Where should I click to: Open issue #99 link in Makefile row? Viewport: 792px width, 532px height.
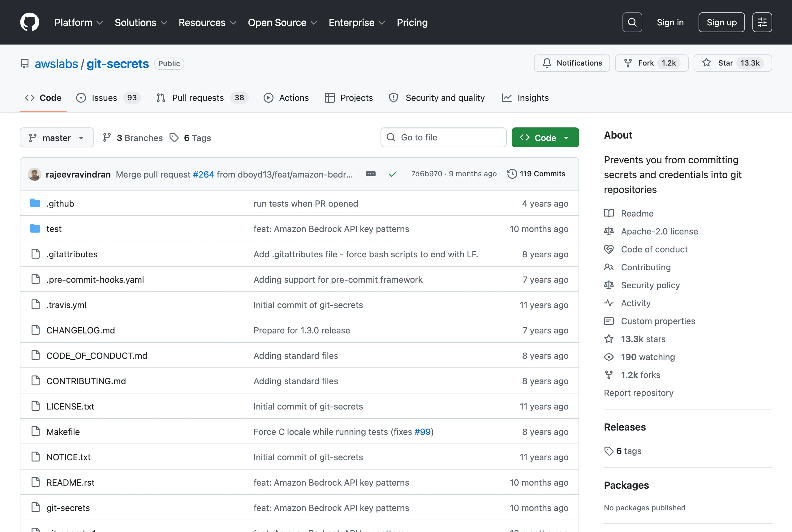(423, 431)
